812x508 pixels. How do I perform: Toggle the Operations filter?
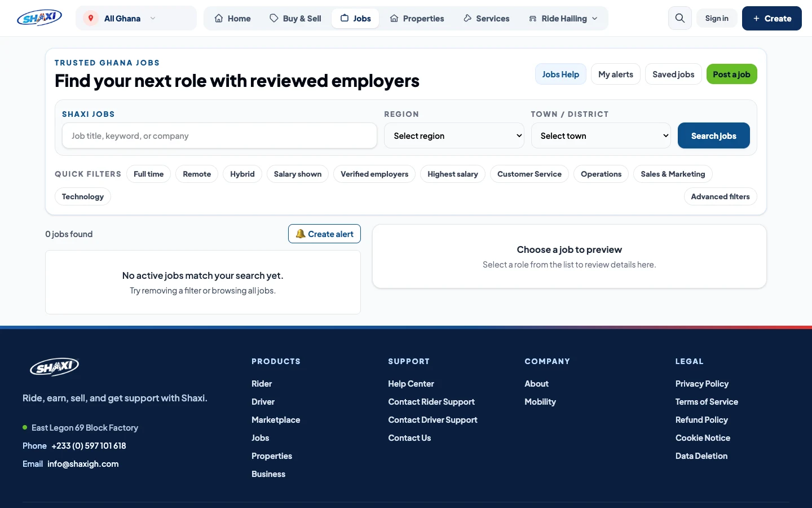tap(601, 174)
